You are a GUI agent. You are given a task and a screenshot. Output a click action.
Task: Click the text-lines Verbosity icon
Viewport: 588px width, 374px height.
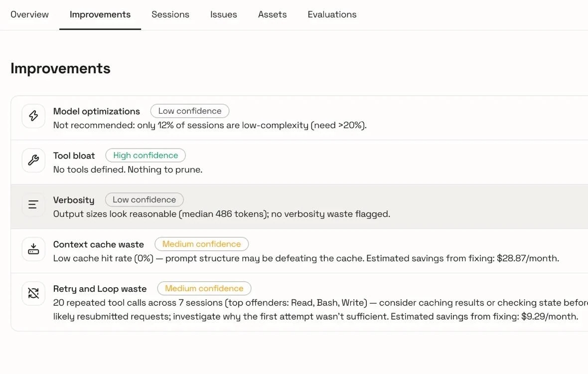(x=33, y=204)
